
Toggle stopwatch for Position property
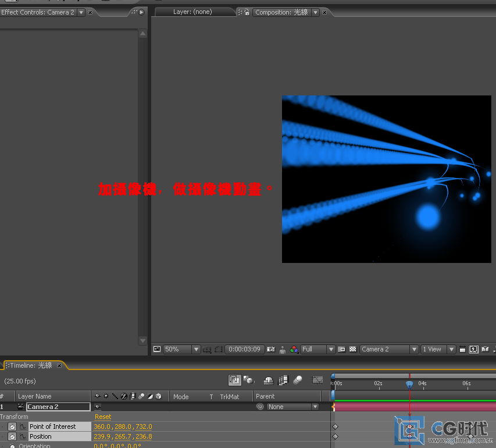[x=12, y=436]
